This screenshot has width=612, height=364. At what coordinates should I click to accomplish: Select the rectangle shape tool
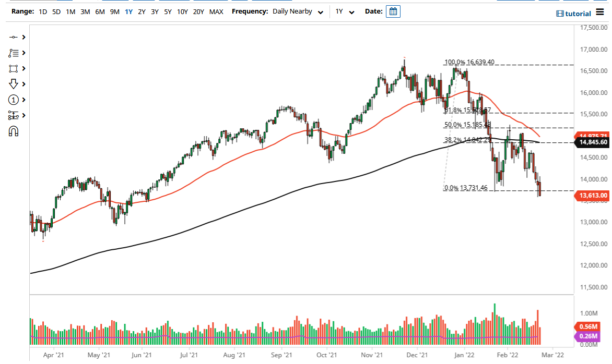13,68
